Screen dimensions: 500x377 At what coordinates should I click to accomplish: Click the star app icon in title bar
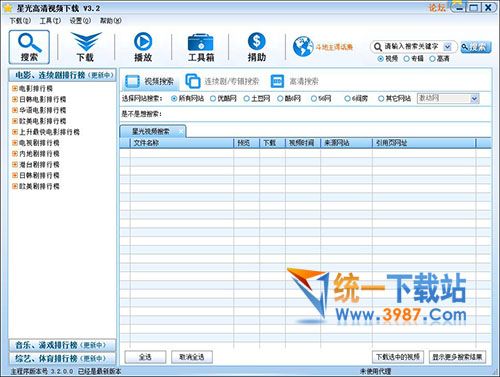pos(8,8)
